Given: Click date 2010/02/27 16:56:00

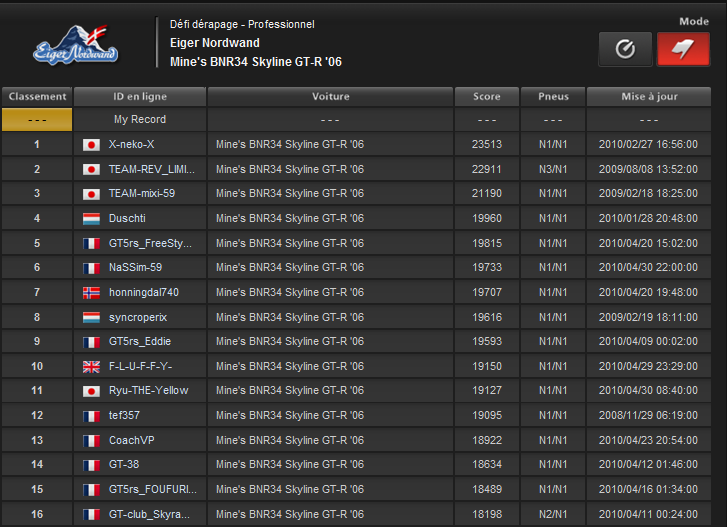Looking at the screenshot, I should tap(648, 145).
